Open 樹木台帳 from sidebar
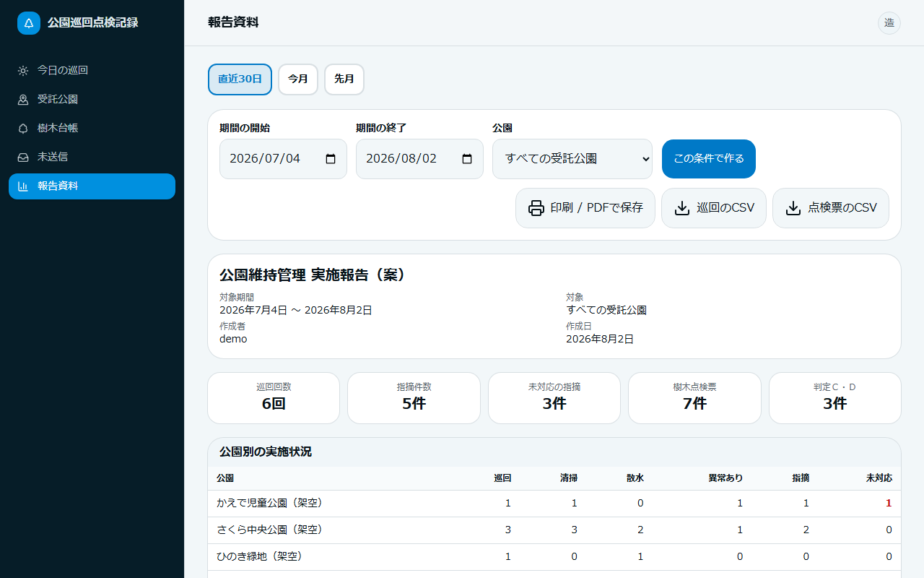This screenshot has width=924, height=578. (x=92, y=129)
